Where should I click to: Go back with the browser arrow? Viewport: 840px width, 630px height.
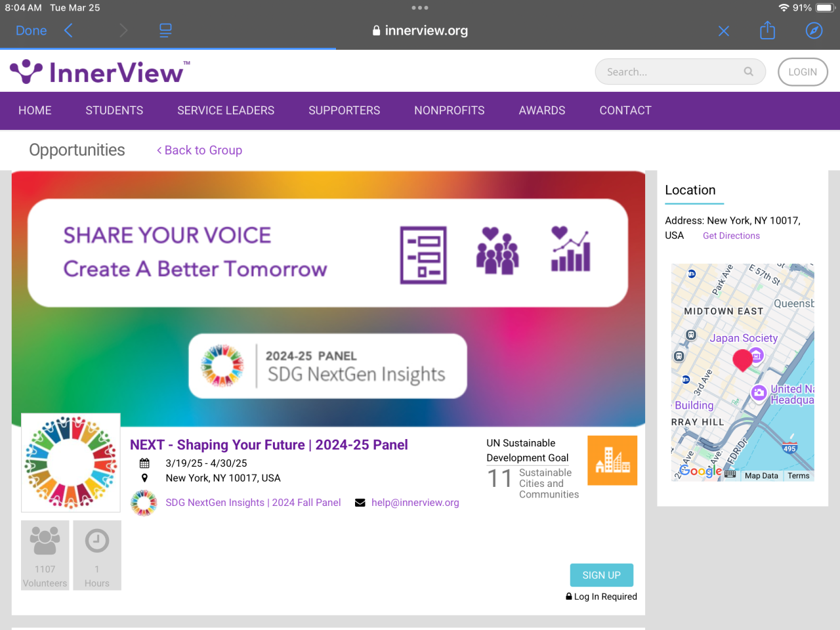pyautogui.click(x=68, y=30)
